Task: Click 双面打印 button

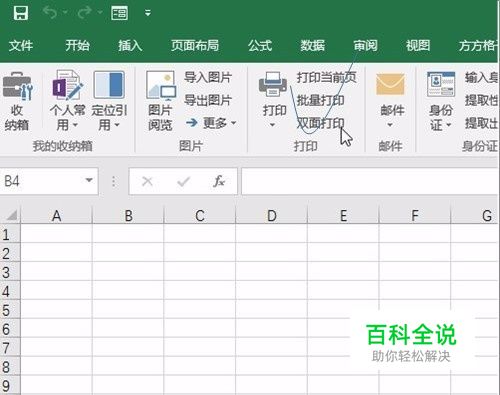Action: (x=321, y=123)
